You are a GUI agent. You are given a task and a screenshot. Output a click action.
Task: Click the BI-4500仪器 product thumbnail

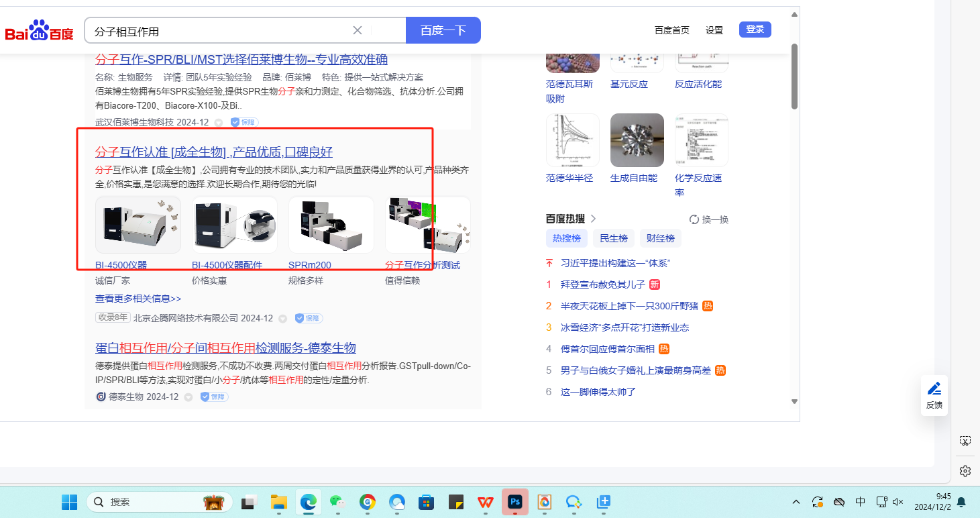click(138, 225)
